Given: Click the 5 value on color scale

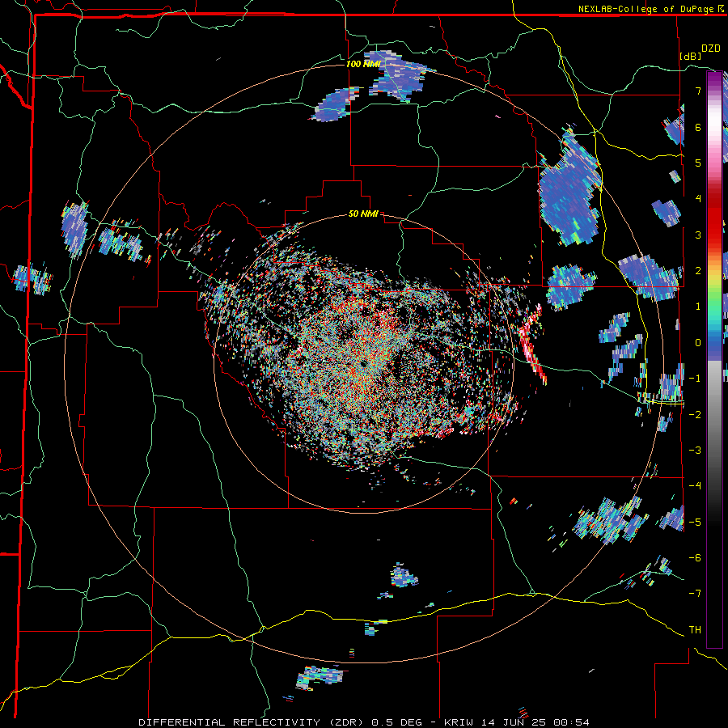Looking at the screenshot, I should pyautogui.click(x=698, y=163).
